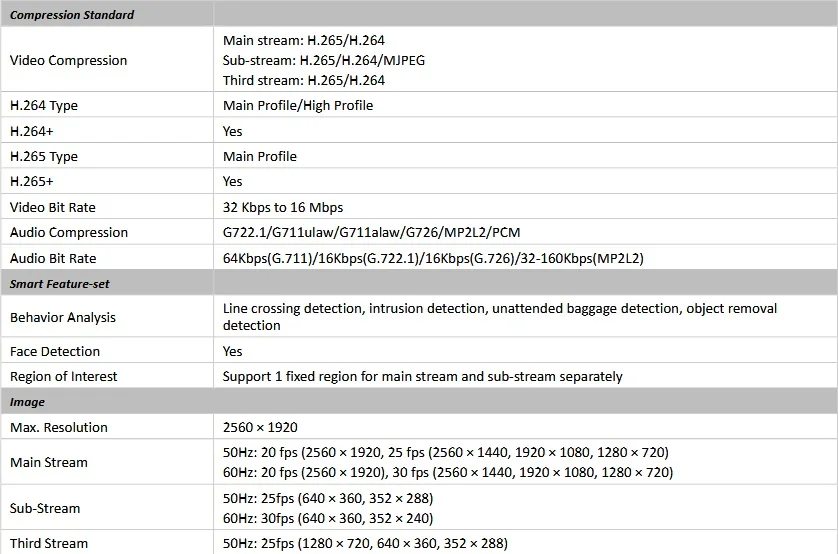This screenshot has width=838, height=554.
Task: Click the 'Compression Standard' section header
Action: (72, 15)
